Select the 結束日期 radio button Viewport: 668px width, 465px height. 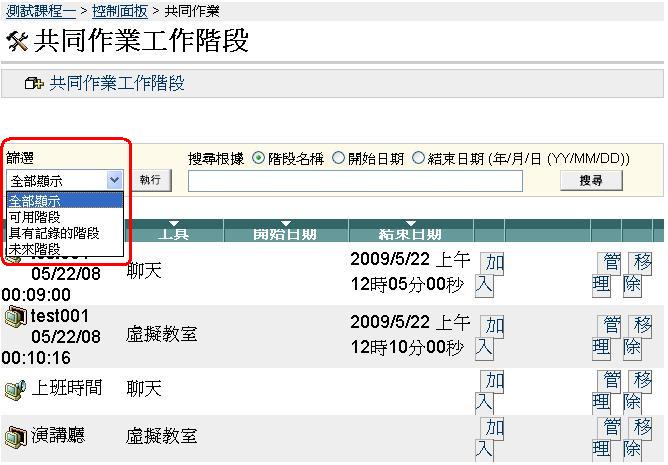(418, 158)
